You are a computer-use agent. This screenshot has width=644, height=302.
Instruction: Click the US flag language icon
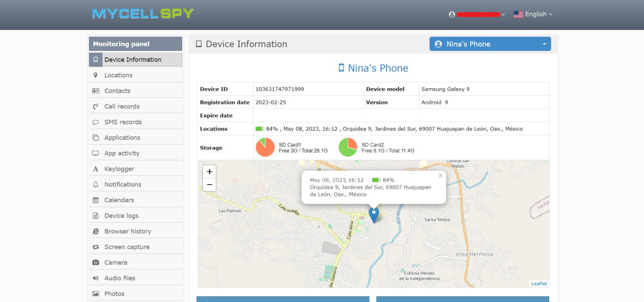[518, 14]
